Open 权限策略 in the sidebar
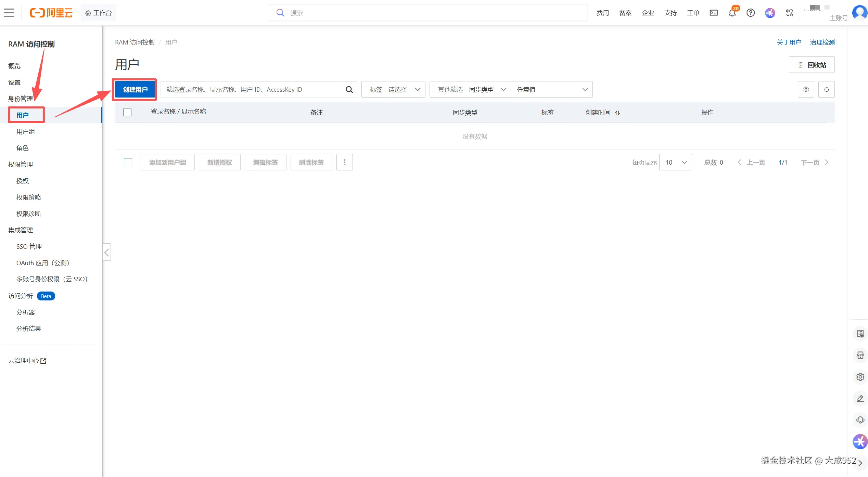Image resolution: width=868 pixels, height=477 pixels. (29, 197)
